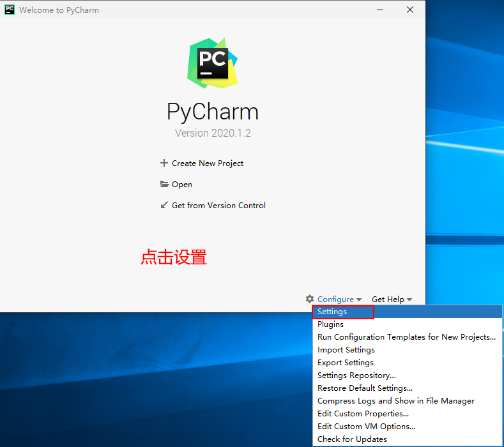
Task: Click the gear icon next to Configure
Action: pos(310,299)
